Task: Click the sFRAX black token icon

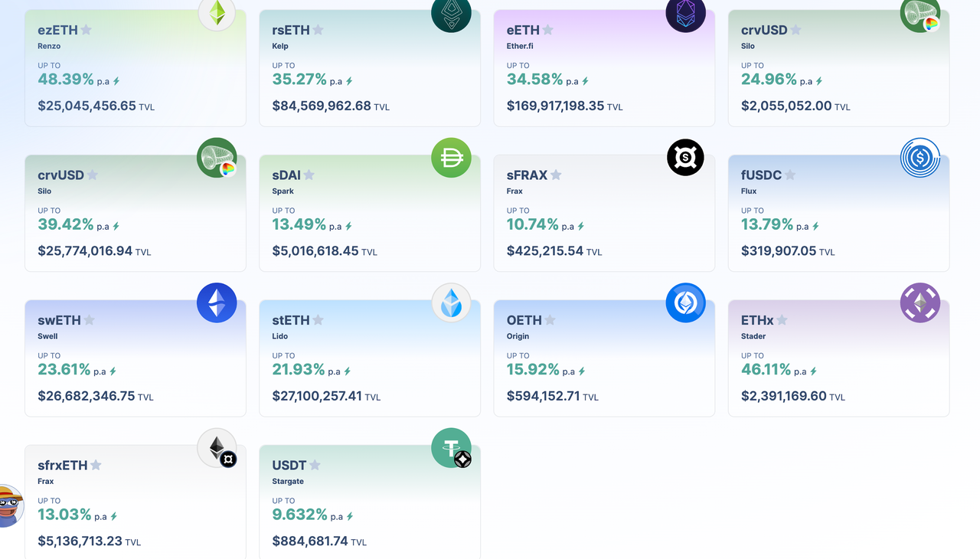Action: pyautogui.click(x=686, y=158)
